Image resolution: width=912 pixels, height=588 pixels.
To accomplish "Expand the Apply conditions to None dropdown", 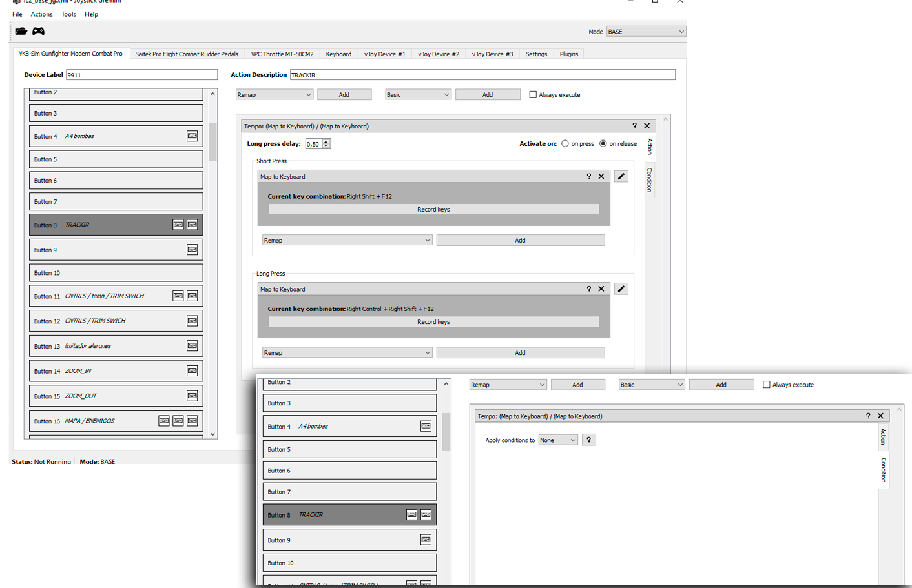I will coord(558,440).
